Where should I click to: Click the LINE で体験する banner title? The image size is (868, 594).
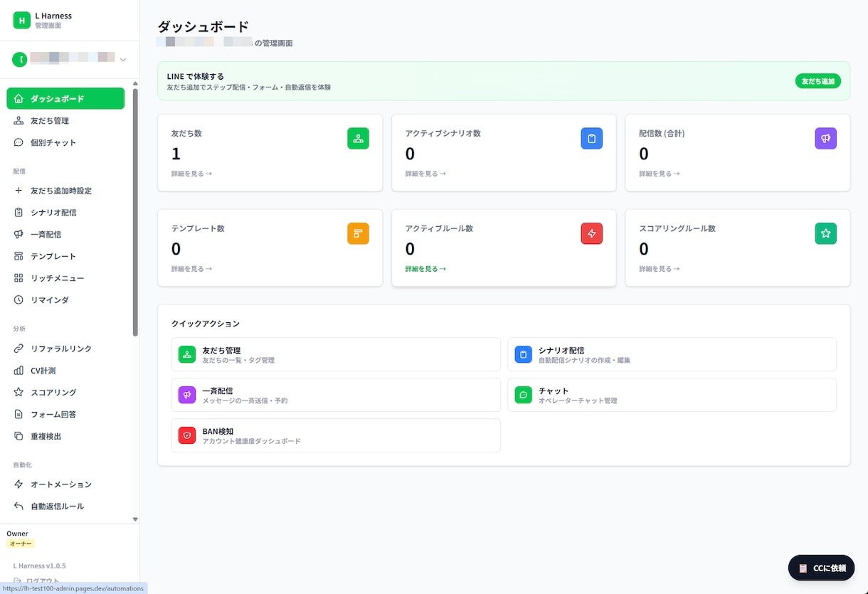click(196, 76)
